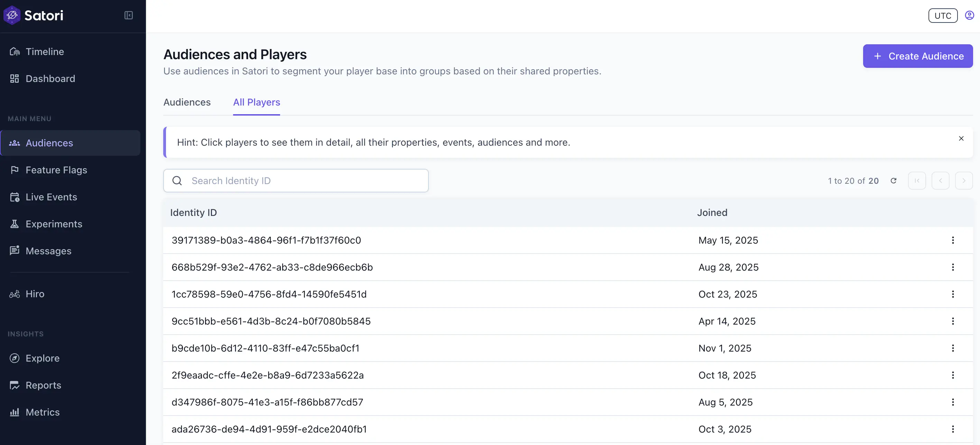Dismiss the hint banner
Screen dimensions: 980x445
(961, 138)
